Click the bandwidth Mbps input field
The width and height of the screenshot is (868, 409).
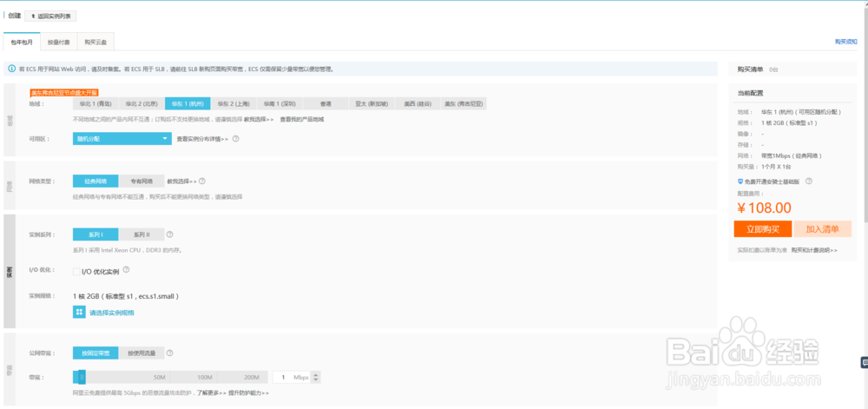point(293,378)
